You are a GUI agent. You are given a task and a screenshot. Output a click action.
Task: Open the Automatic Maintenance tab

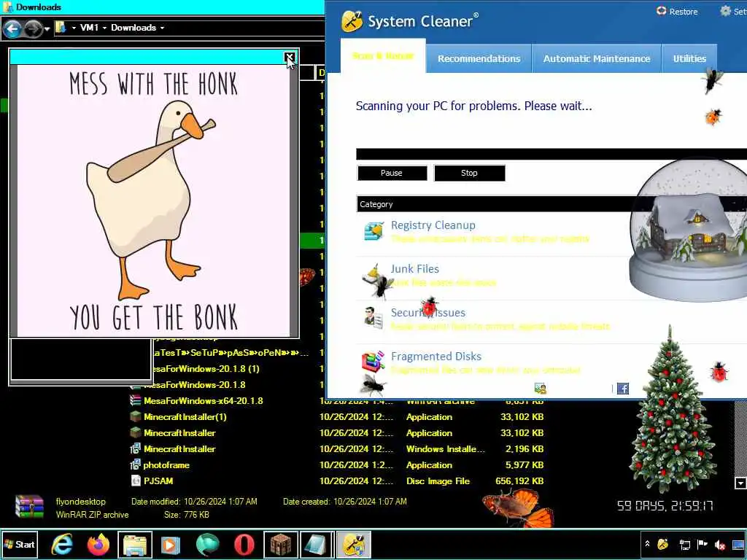597,58
